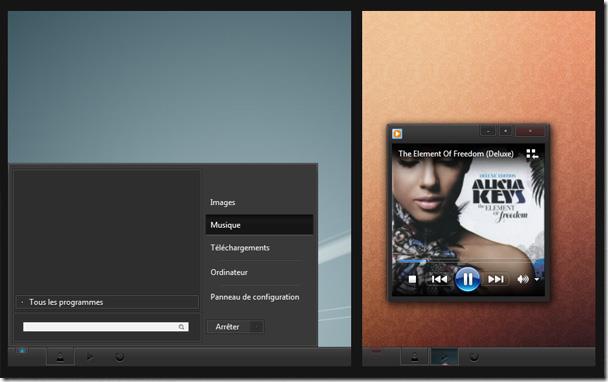Expand the arrow next to Arrêter

click(256, 327)
